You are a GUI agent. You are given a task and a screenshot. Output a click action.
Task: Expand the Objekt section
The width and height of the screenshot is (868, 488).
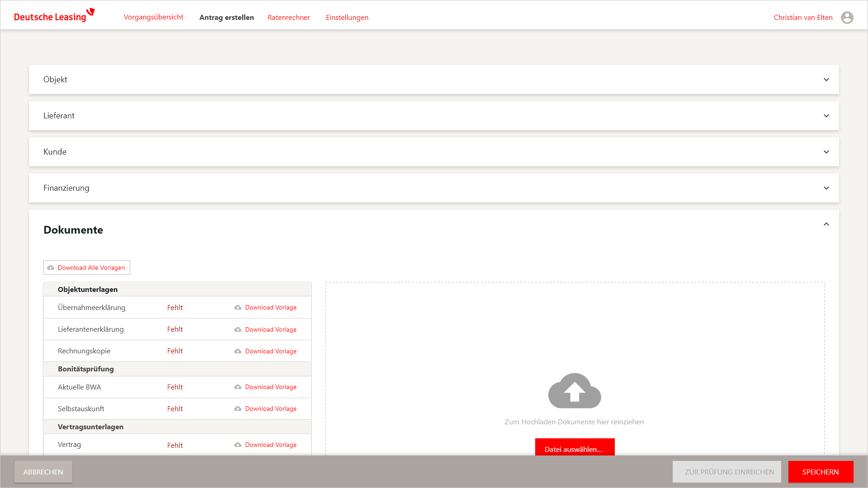(826, 80)
